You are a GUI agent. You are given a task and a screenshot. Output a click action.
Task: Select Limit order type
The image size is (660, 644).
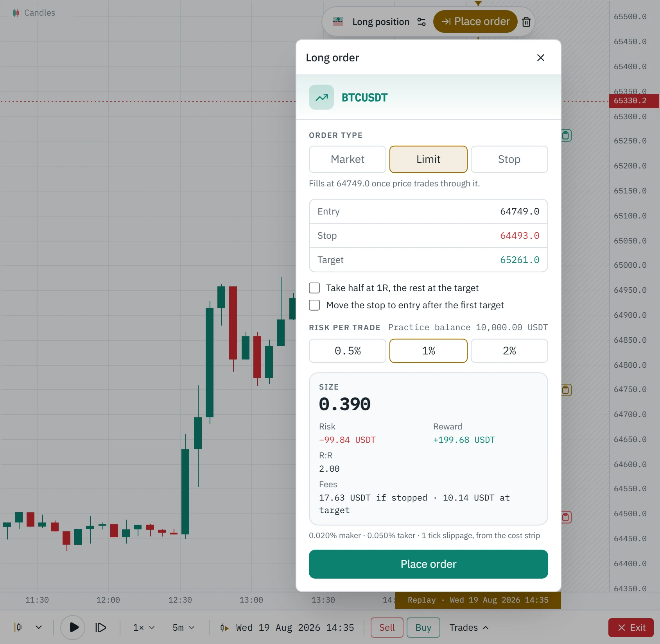[x=429, y=159]
